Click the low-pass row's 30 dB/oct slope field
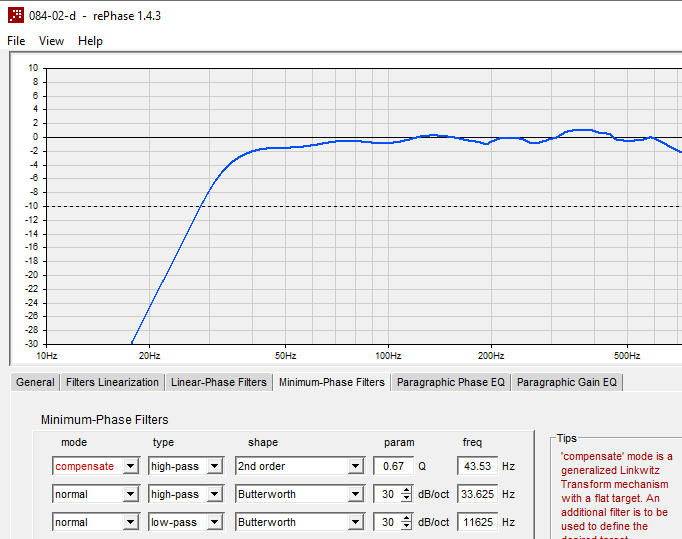The image size is (682, 539). [x=388, y=522]
